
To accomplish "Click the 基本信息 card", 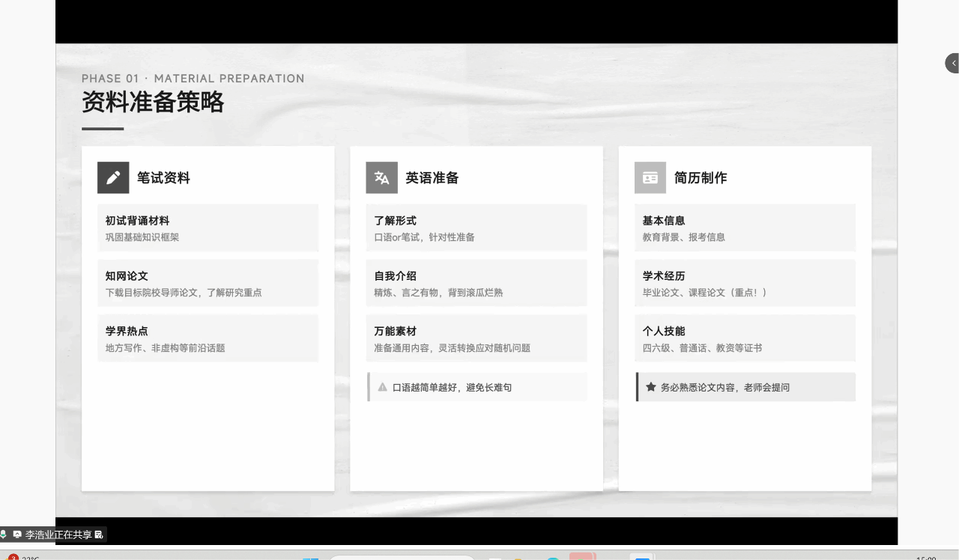I will click(744, 228).
